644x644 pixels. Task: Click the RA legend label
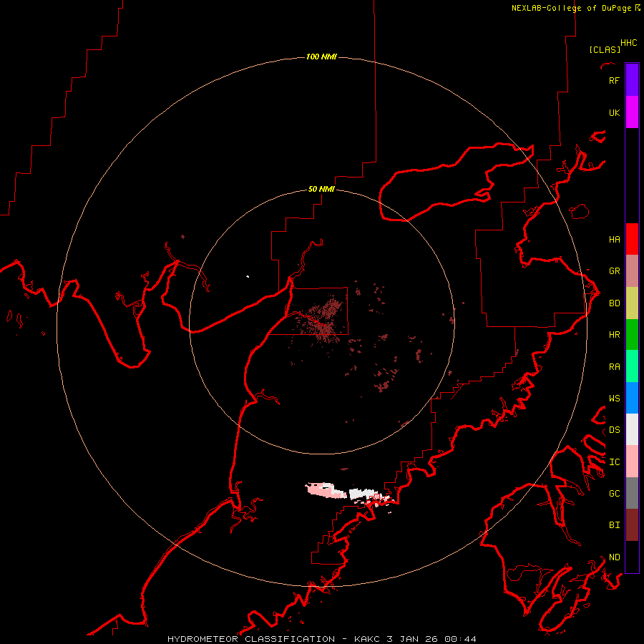tap(614, 367)
